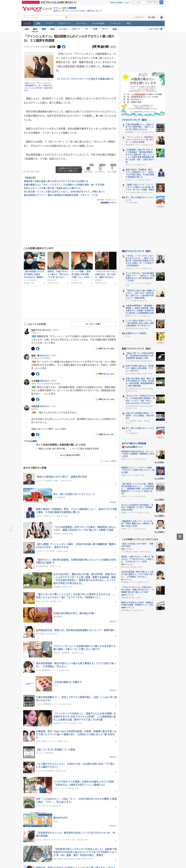Share the article on X from the headline
This screenshot has width=186, height=868.
(x=59, y=47)
